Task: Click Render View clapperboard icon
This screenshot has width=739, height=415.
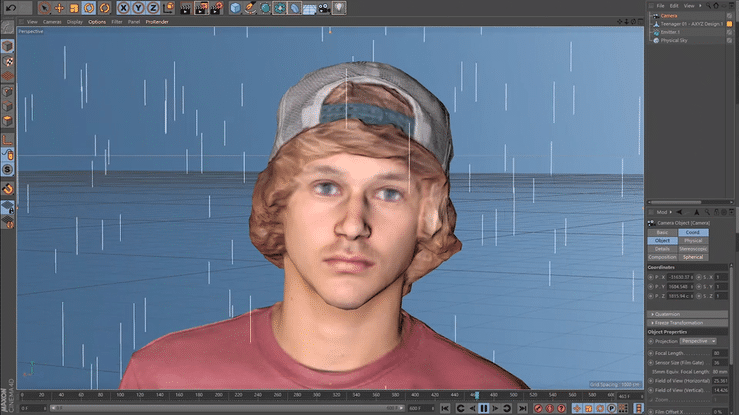Action: (x=186, y=8)
